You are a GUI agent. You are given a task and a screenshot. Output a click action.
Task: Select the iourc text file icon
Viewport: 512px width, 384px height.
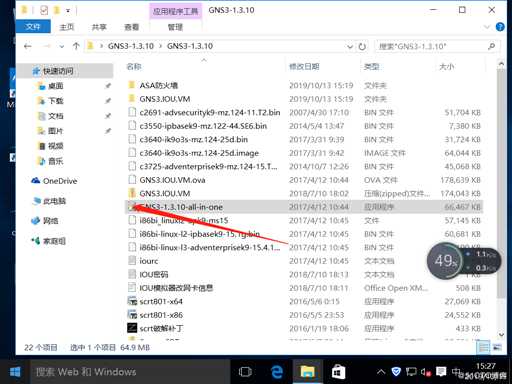tap(132, 261)
